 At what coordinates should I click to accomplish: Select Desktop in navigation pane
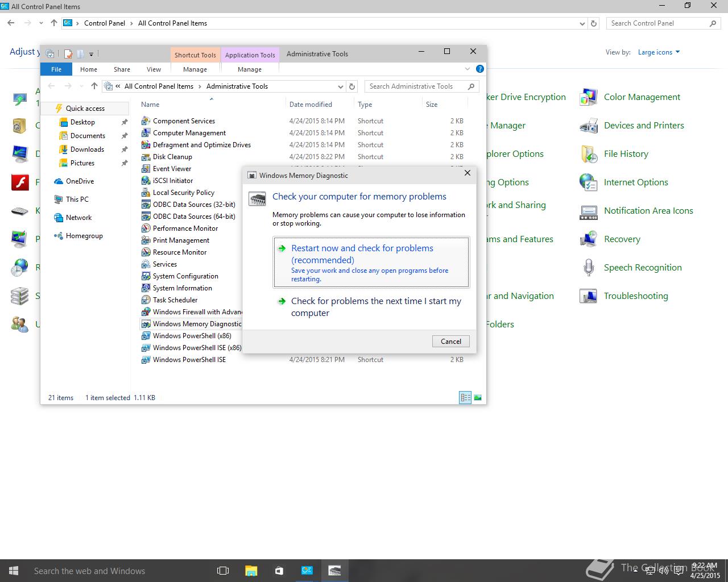tap(82, 122)
